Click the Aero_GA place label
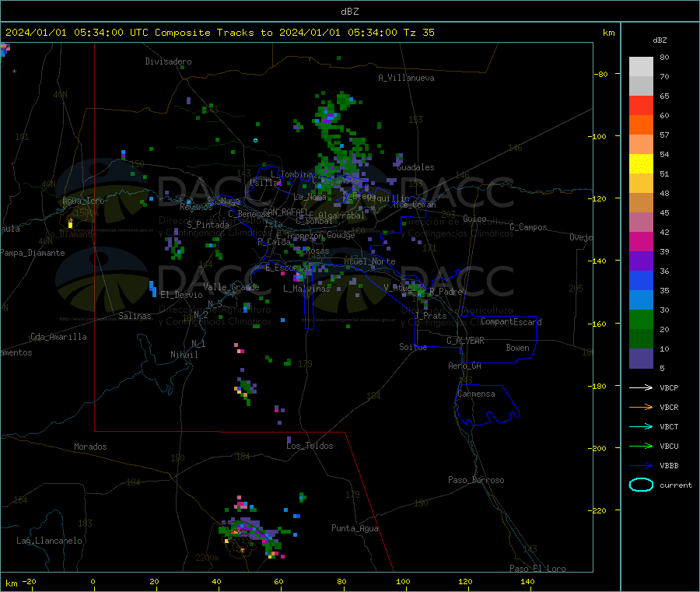The height and width of the screenshot is (592, 700). [465, 366]
